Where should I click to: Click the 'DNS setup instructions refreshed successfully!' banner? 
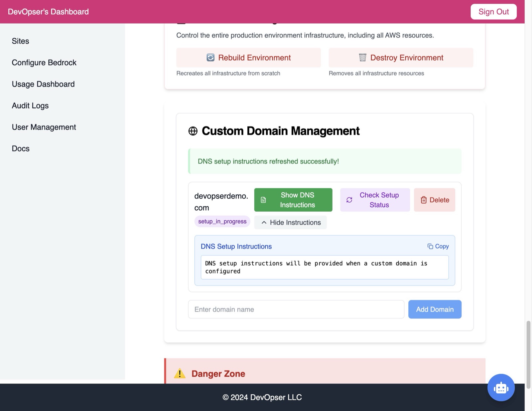click(x=325, y=161)
